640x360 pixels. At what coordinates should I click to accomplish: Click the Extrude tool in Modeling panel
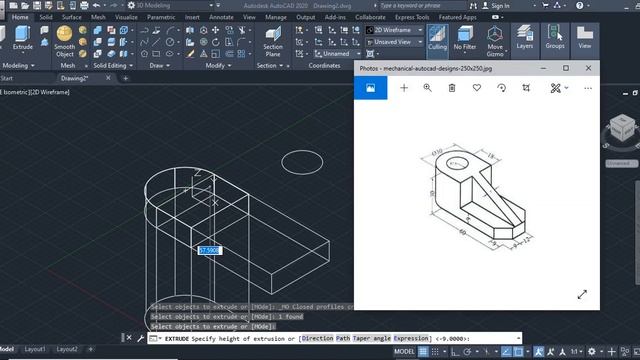22,38
